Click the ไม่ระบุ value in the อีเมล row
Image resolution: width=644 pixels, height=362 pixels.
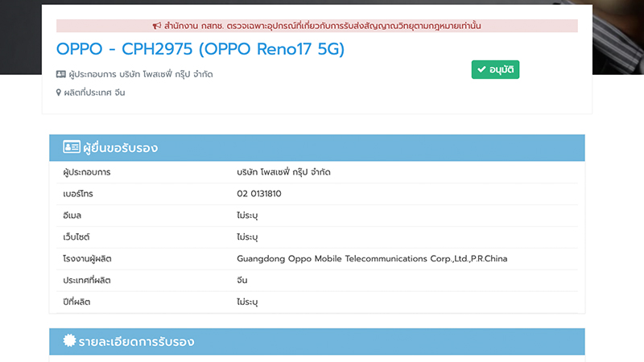tap(247, 216)
